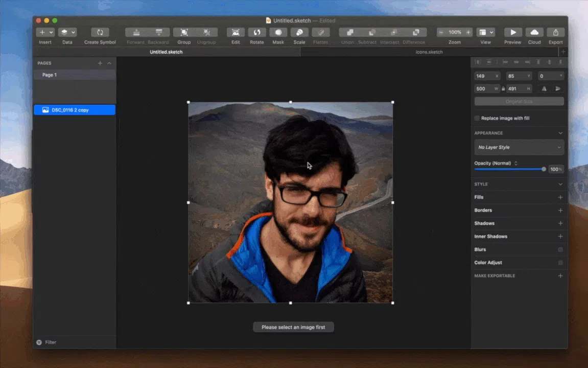Open the No Layer Style dropdown
588x368 pixels.
pos(519,147)
